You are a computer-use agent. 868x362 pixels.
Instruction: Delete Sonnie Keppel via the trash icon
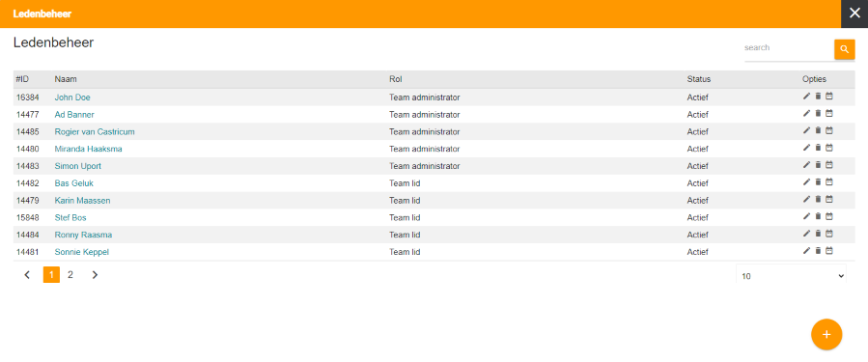(x=818, y=251)
